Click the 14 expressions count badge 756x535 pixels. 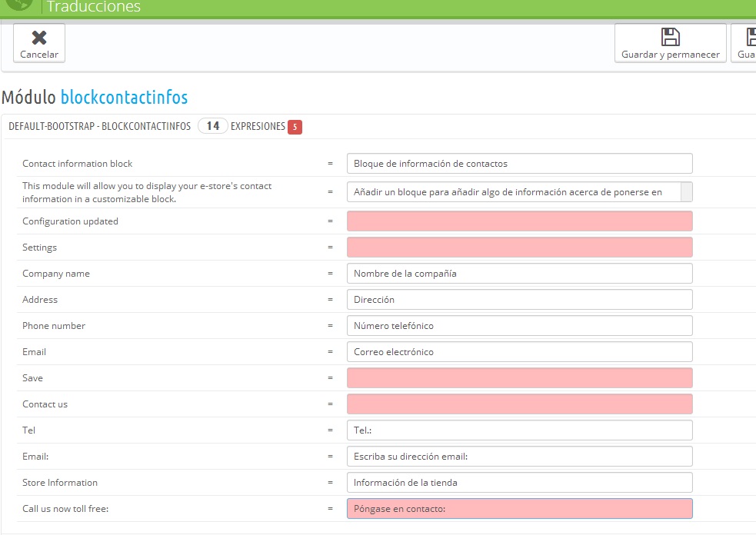212,126
